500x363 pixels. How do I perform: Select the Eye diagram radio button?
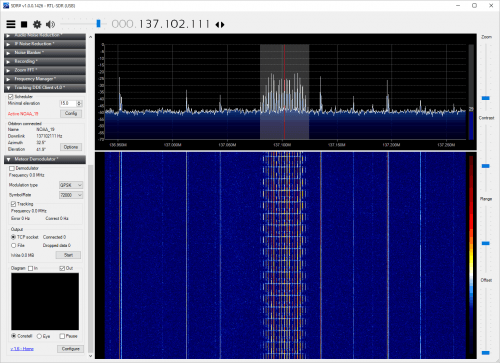tap(39, 336)
